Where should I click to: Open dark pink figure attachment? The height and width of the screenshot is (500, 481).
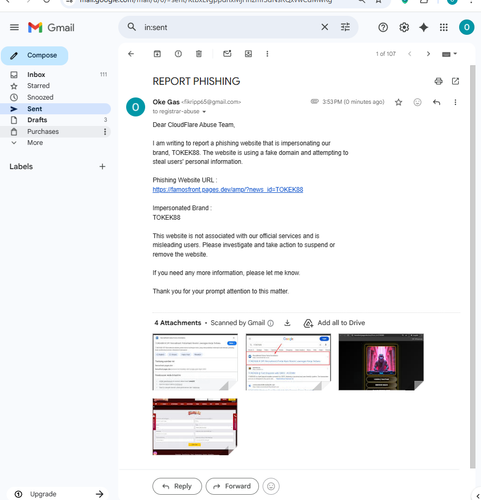(381, 362)
